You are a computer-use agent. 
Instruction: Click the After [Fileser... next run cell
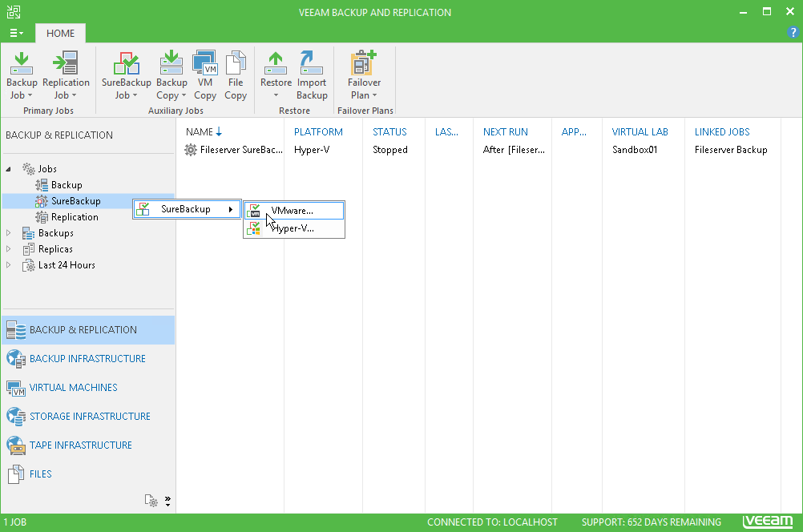[x=514, y=150]
